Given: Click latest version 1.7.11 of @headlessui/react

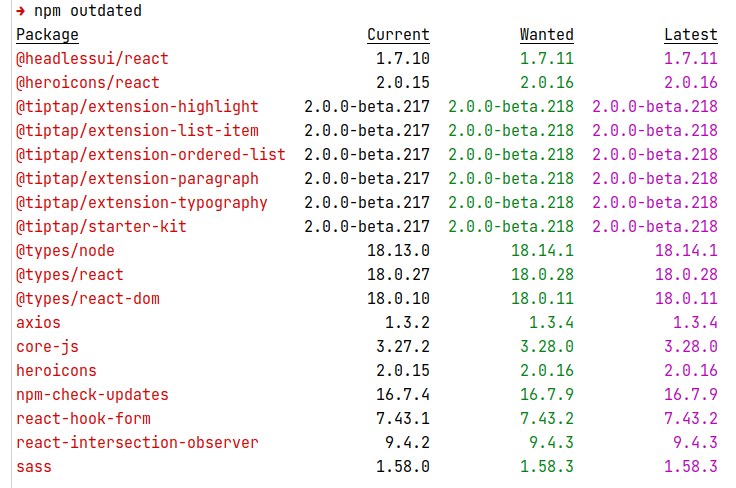Looking at the screenshot, I should (x=691, y=59).
